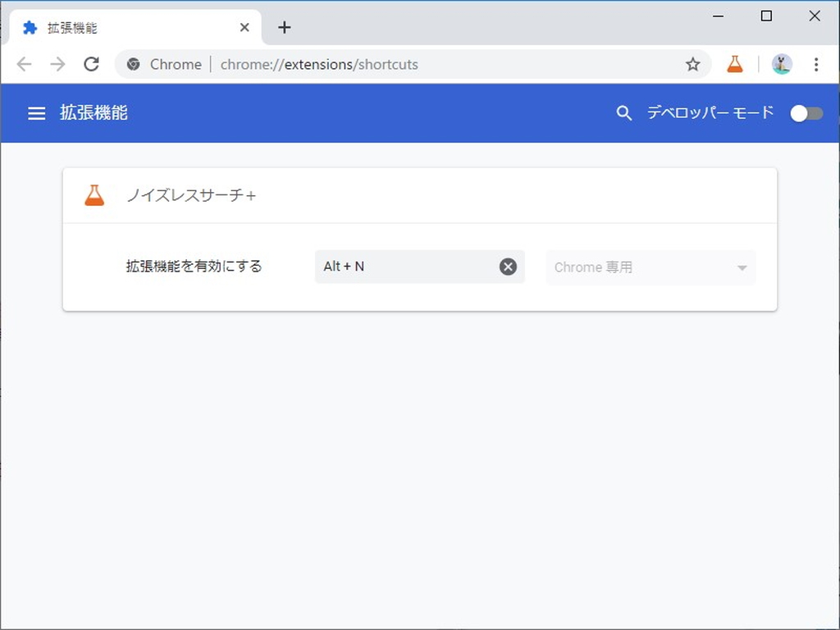Click the forward navigation arrow
840x630 pixels.
click(x=57, y=63)
